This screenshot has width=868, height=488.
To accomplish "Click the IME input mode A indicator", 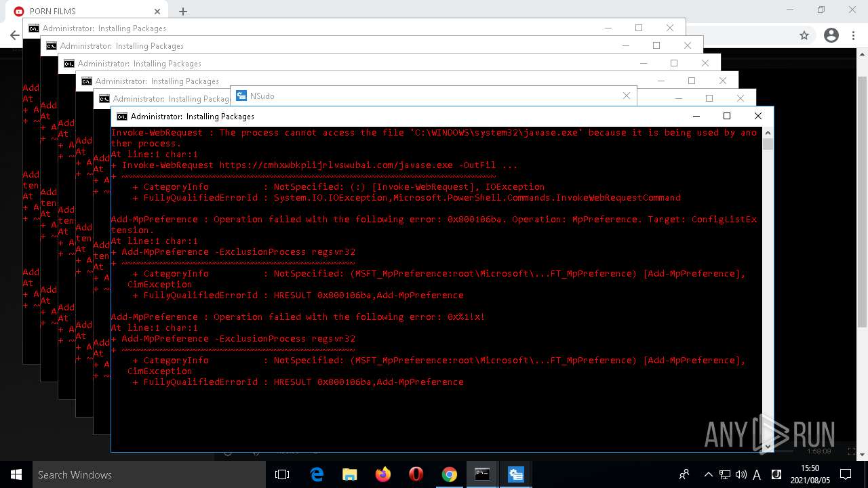I will [757, 474].
